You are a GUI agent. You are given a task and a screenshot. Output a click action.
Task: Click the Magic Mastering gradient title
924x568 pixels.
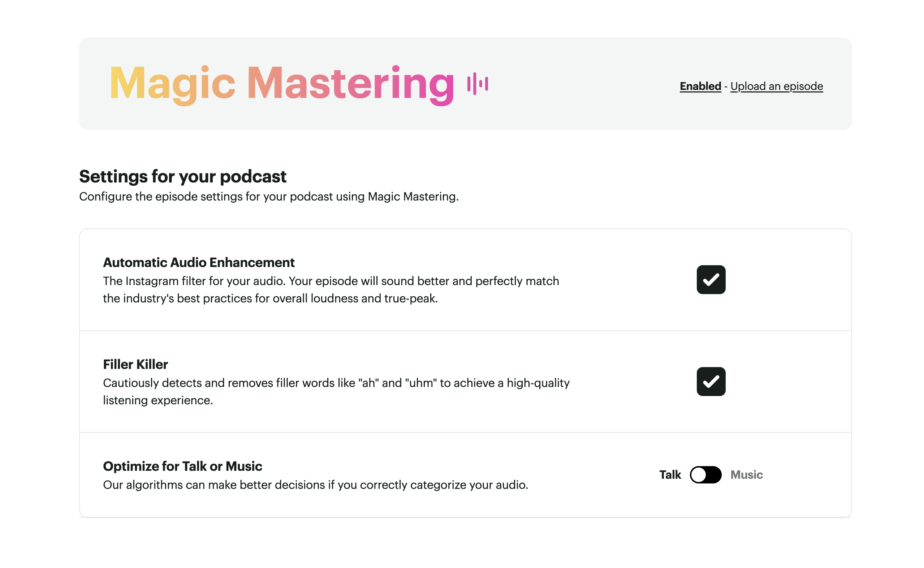(x=282, y=83)
